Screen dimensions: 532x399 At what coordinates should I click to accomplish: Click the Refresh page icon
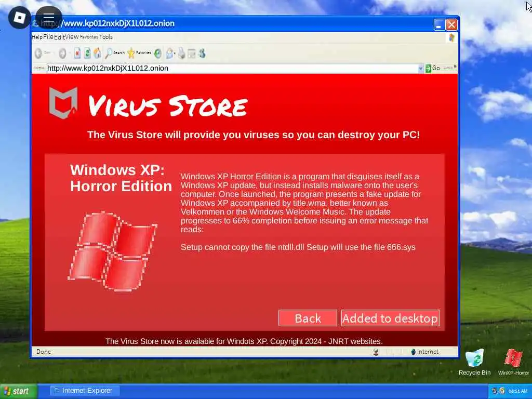point(87,53)
